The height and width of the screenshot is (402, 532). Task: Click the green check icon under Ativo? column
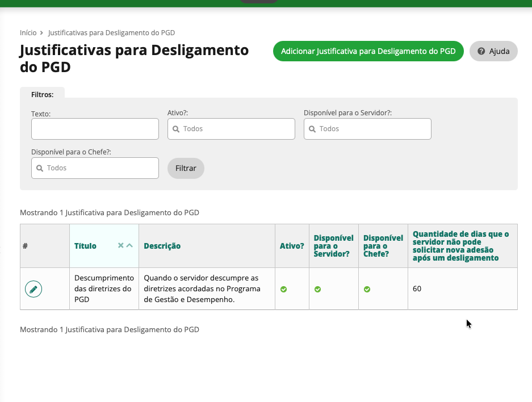[283, 289]
